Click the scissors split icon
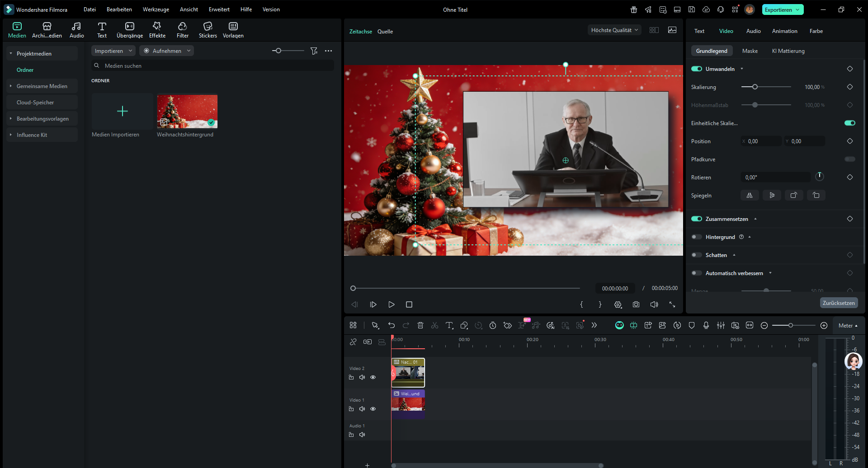This screenshot has height=468, width=868. pos(434,325)
